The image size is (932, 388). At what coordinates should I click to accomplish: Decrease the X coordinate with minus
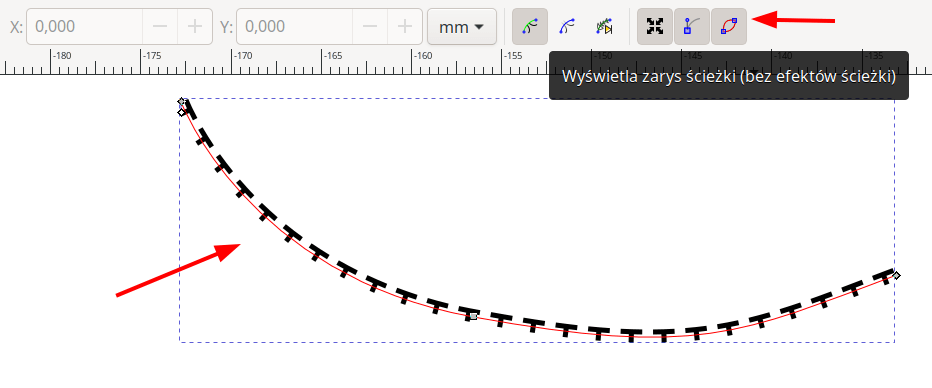[x=159, y=27]
